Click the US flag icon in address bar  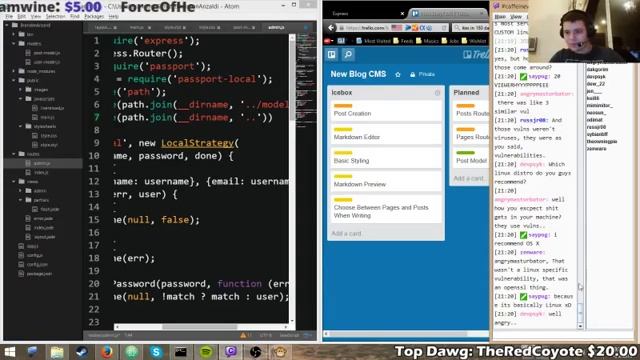point(397,28)
